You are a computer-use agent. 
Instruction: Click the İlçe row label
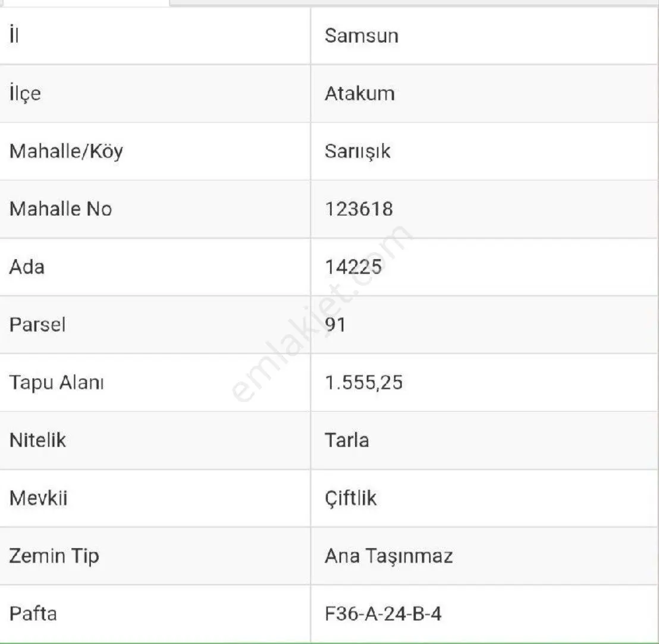tap(25, 93)
